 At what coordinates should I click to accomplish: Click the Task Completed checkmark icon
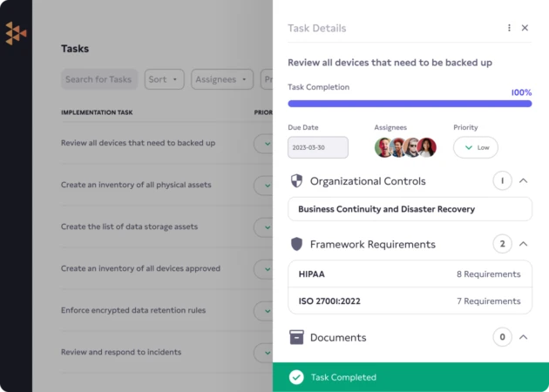(296, 377)
